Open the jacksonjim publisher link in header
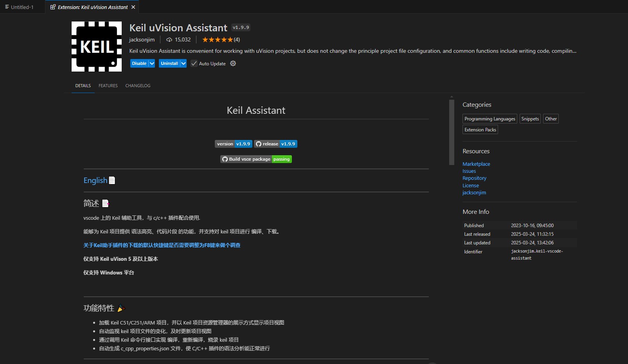The image size is (628, 364). [x=142, y=39]
